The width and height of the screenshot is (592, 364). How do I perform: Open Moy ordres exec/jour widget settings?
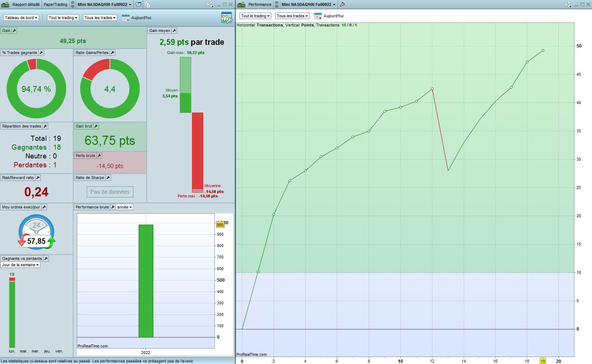pyautogui.click(x=44, y=207)
